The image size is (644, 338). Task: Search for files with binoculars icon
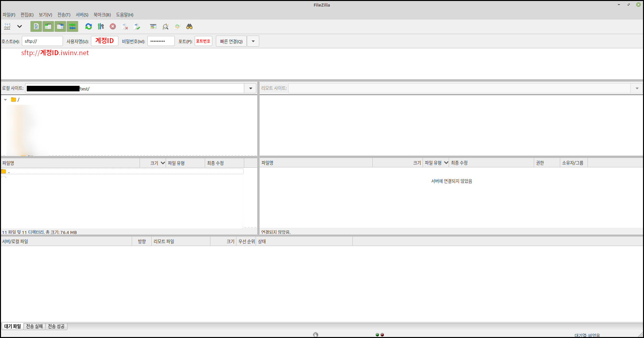click(x=189, y=26)
